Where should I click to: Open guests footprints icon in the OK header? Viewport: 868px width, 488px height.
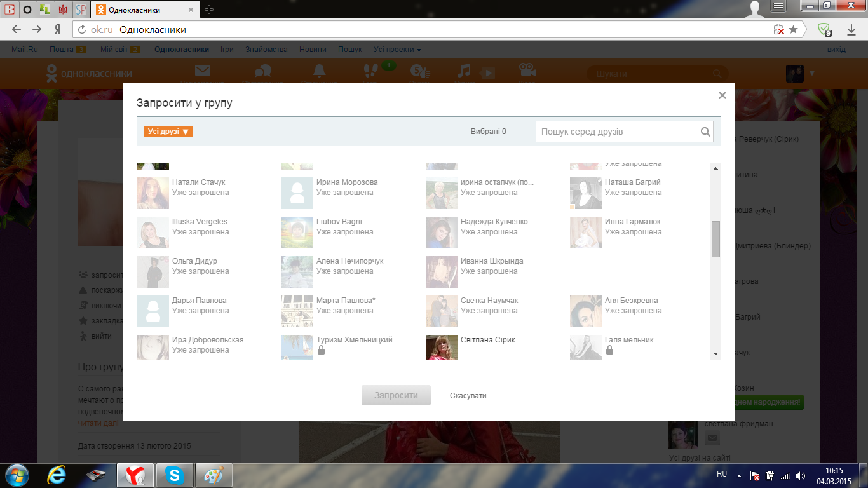tap(370, 71)
